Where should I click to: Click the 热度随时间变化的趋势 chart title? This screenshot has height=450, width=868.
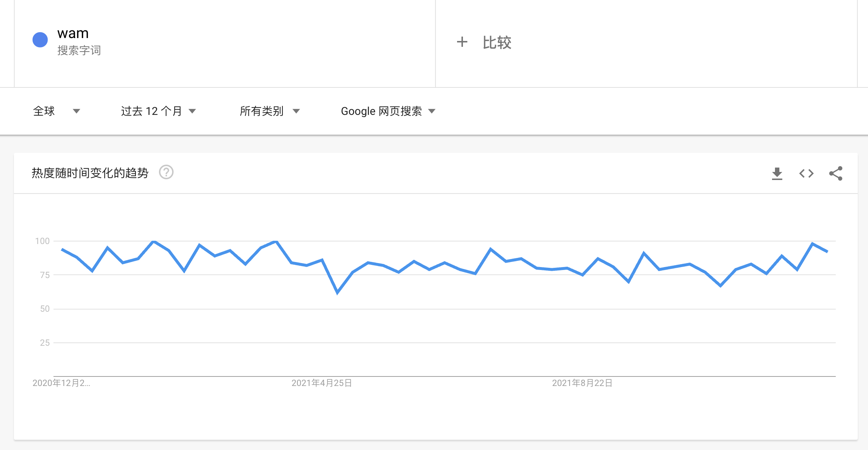coord(90,173)
